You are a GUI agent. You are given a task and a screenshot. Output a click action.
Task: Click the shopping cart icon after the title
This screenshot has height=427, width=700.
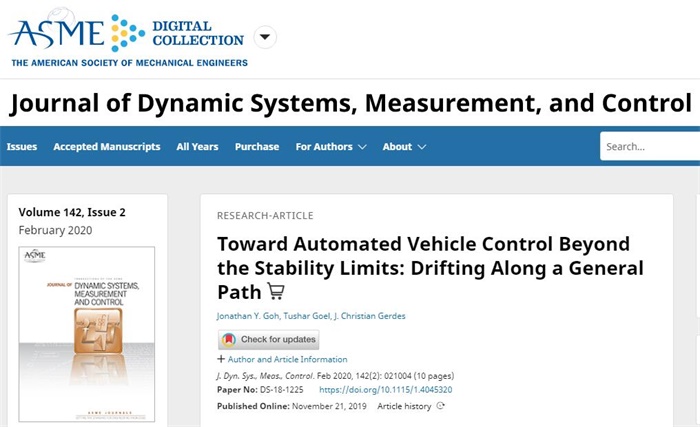pos(276,292)
